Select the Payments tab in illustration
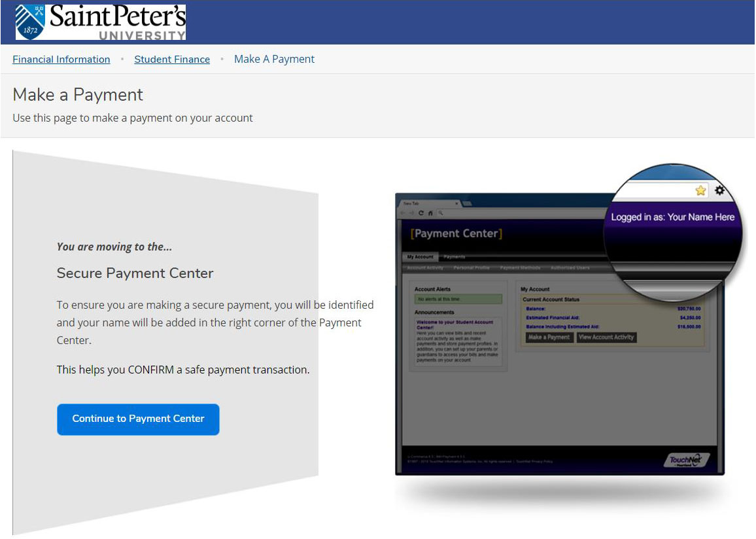The image size is (756, 539). click(x=455, y=257)
